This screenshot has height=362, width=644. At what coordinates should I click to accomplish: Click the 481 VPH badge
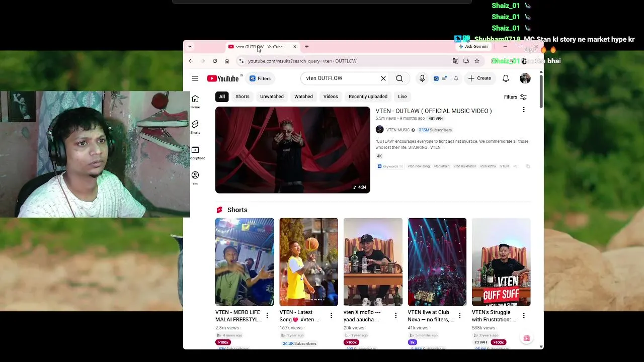pos(436,118)
